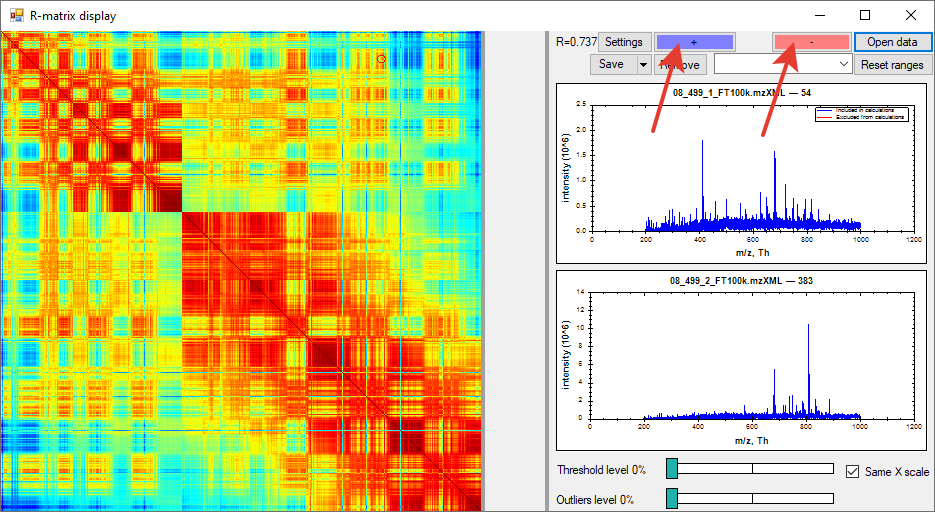The image size is (935, 512).
Task: Maximize the R-matrix display window
Action: point(865,15)
